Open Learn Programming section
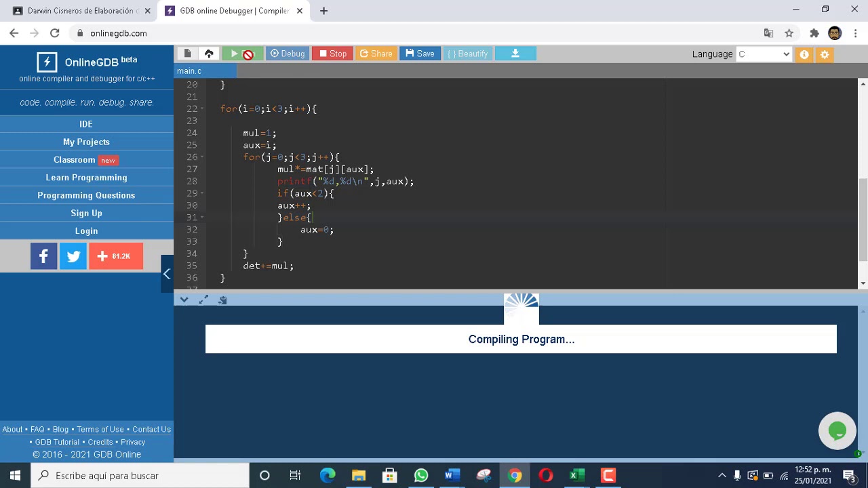 point(86,178)
